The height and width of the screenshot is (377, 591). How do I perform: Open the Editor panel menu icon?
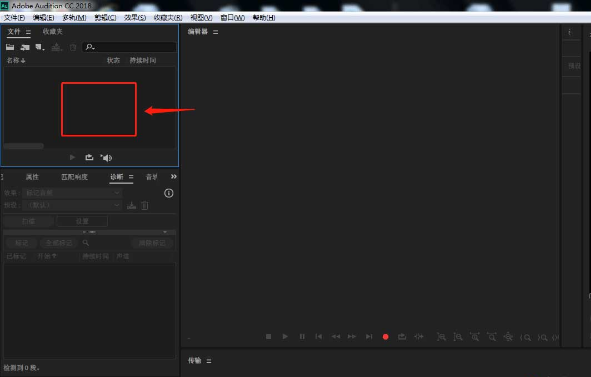pos(216,32)
